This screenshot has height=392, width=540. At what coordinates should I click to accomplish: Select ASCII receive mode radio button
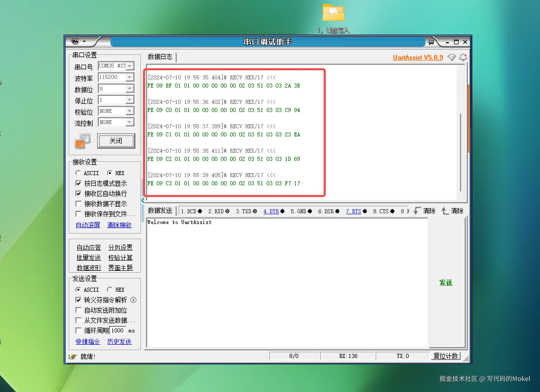point(78,173)
